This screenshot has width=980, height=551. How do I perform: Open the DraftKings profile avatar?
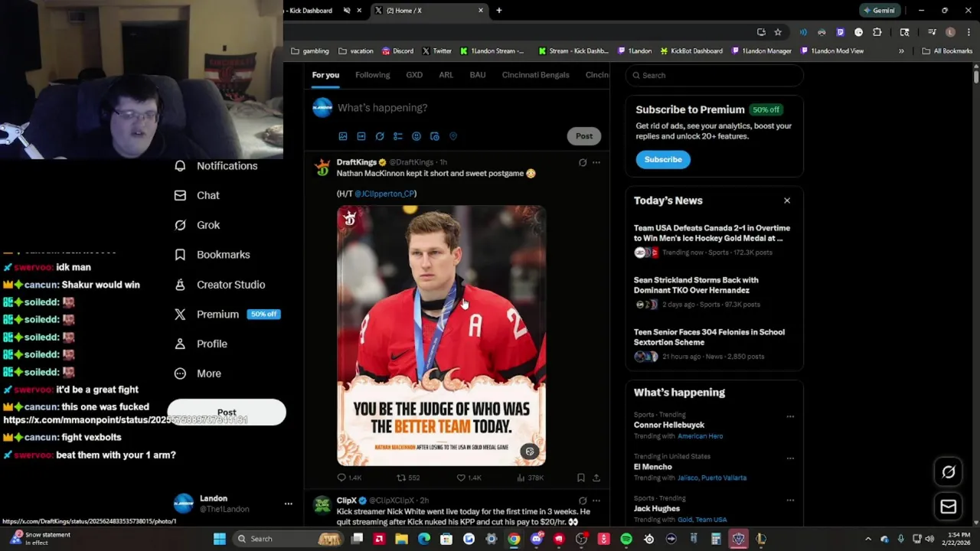322,168
